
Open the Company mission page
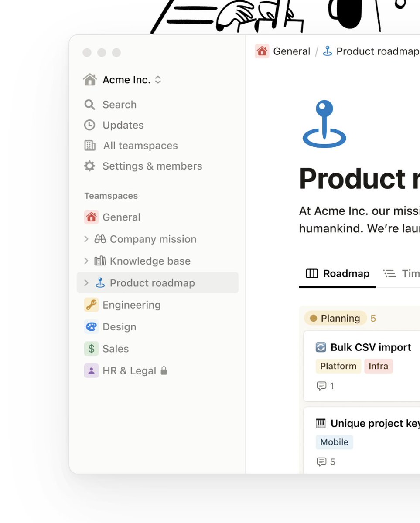(x=153, y=239)
